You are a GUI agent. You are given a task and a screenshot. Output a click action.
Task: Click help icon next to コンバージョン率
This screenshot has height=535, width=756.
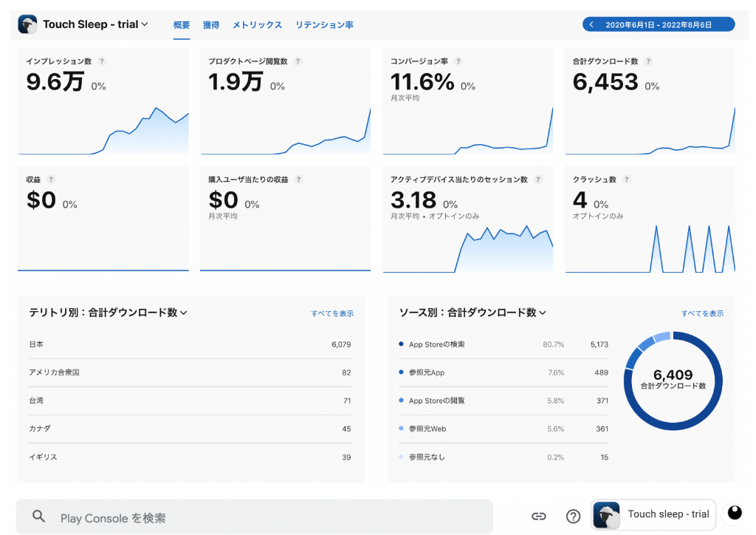pyautogui.click(x=458, y=61)
